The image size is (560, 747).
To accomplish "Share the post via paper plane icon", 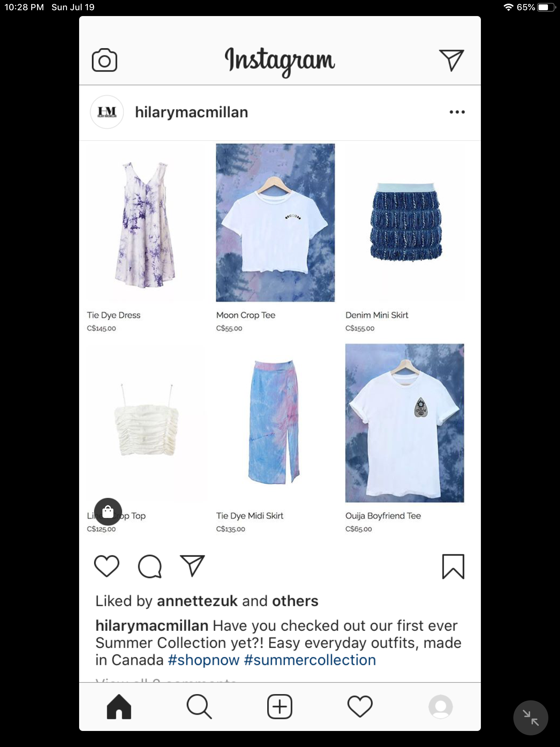I will (192, 566).
